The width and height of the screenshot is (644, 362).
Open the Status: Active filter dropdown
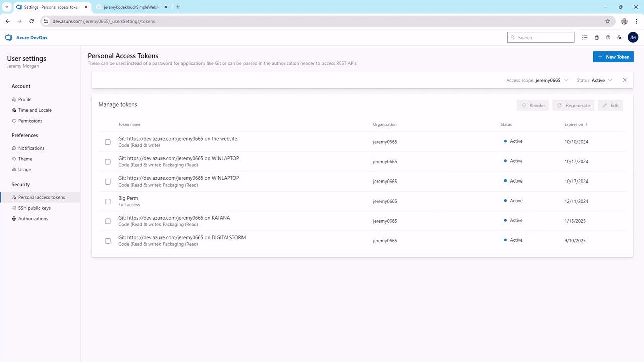(x=594, y=80)
